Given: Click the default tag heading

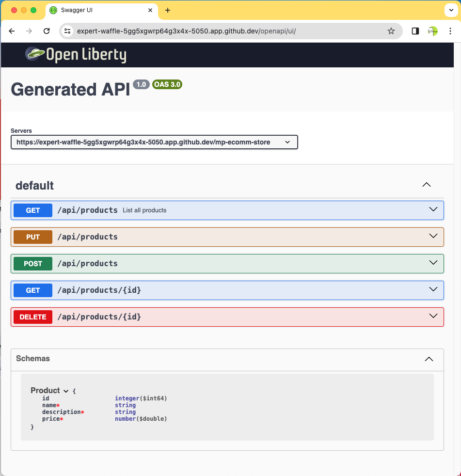Looking at the screenshot, I should click(34, 186).
